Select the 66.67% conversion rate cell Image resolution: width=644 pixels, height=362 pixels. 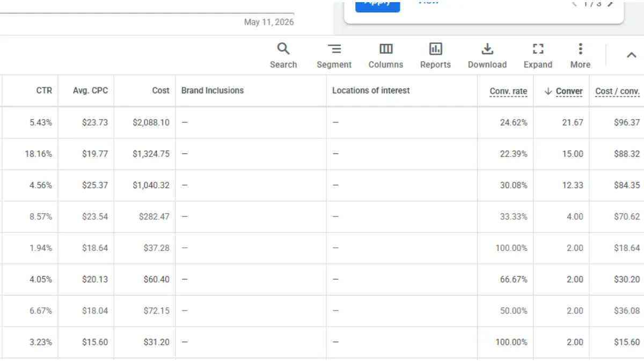(x=514, y=279)
